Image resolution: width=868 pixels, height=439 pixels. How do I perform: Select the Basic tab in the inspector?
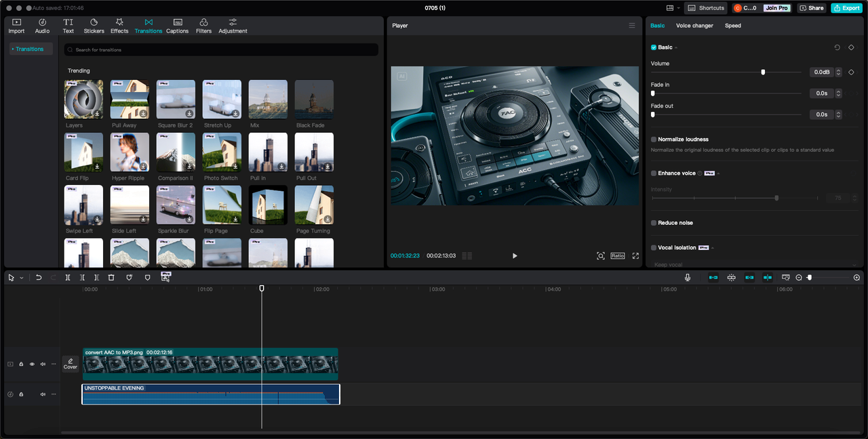pos(658,26)
